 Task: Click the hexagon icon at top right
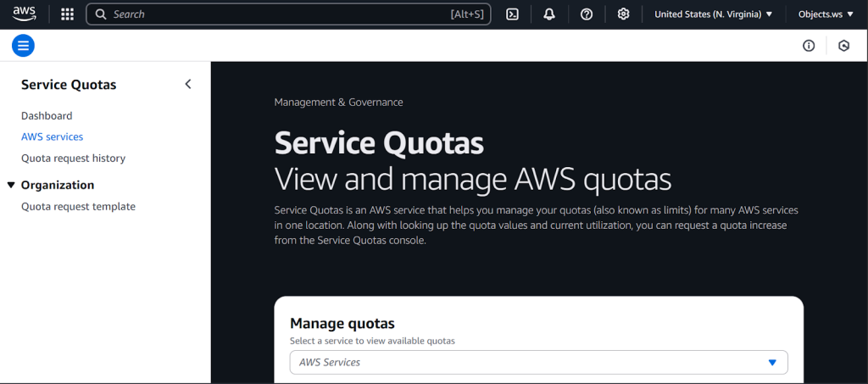(843, 46)
